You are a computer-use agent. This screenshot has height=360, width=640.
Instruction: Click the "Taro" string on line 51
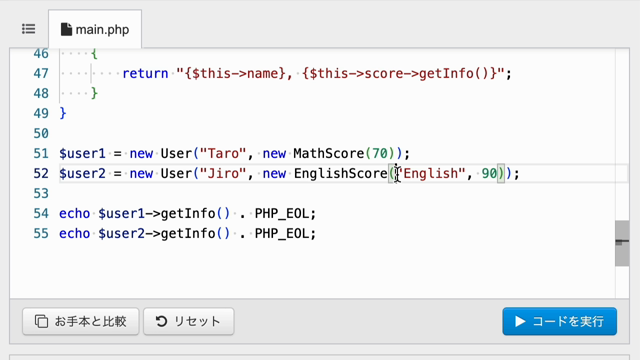click(223, 153)
